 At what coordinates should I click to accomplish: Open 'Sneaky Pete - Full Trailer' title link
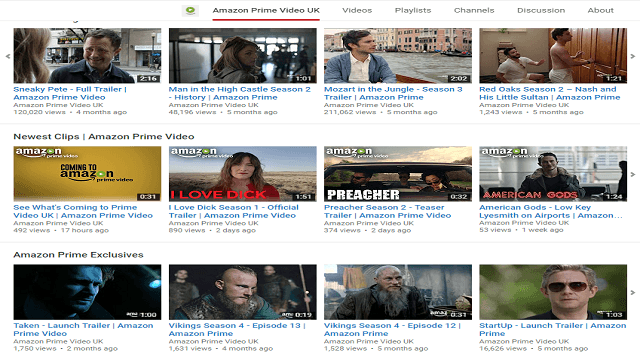(70, 93)
